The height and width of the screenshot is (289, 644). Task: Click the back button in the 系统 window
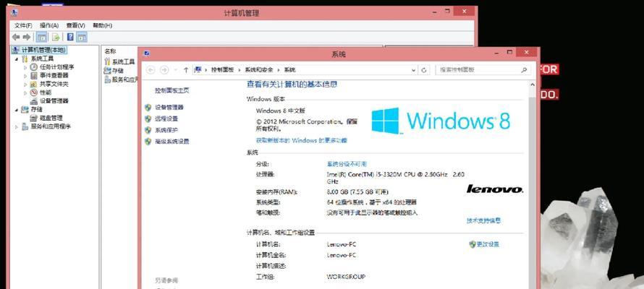[151, 70]
